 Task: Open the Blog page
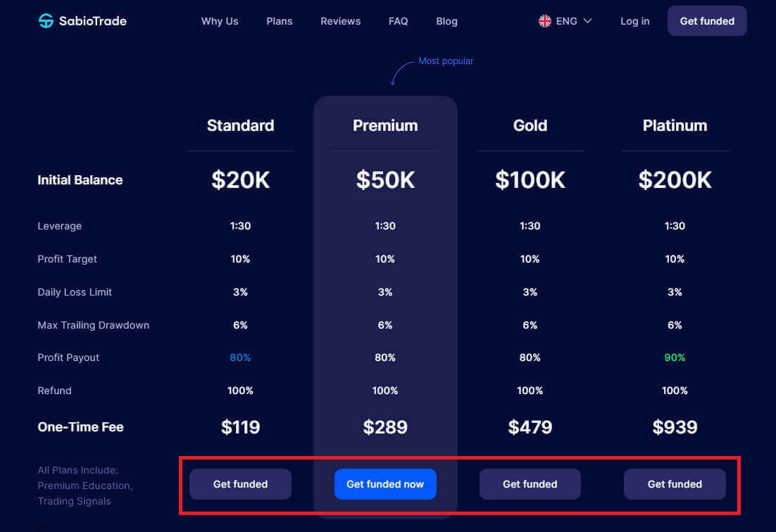point(446,21)
